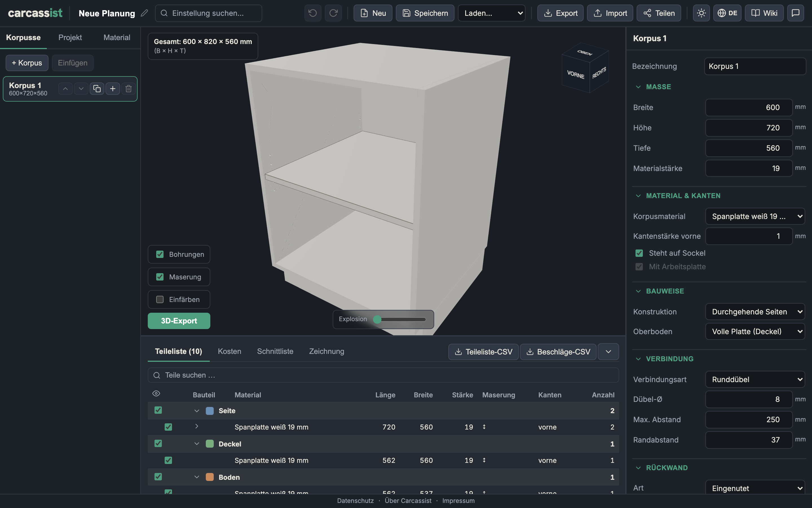Click the plus icon on Korpus 1
812x508 pixels.
pos(113,89)
